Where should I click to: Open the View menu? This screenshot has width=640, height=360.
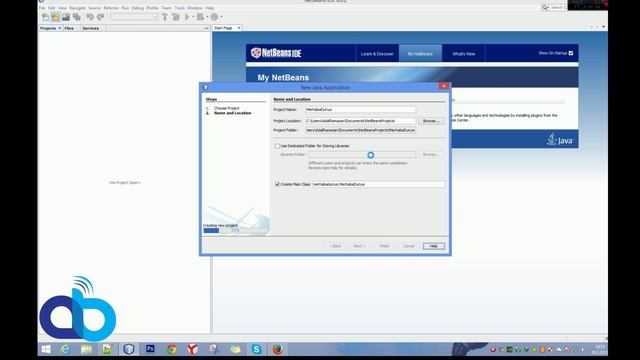tap(62, 8)
